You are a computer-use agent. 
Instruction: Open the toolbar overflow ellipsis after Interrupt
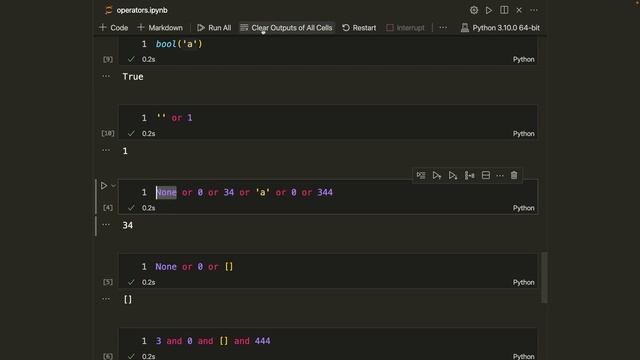[443, 28]
